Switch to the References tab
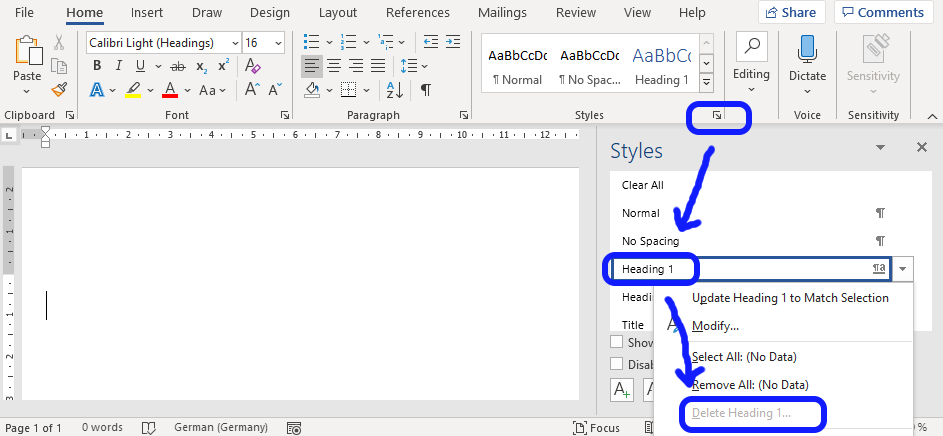This screenshot has width=943, height=436. [x=417, y=12]
